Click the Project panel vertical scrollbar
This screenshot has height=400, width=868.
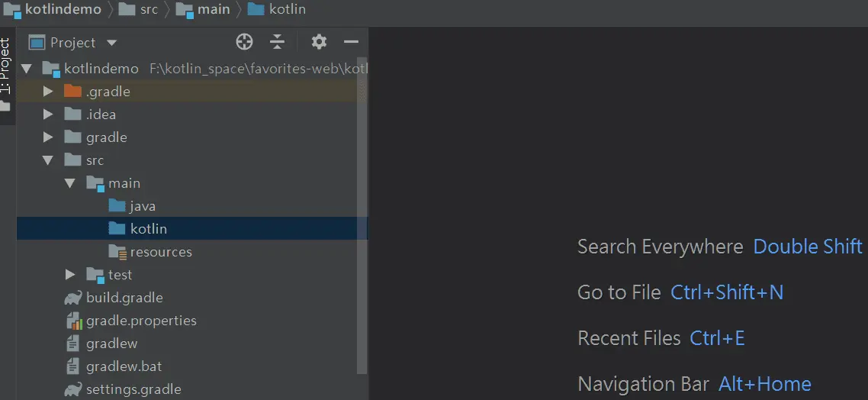363,229
